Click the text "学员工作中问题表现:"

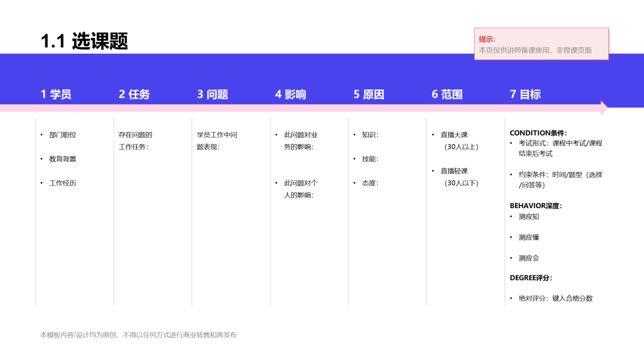pyautogui.click(x=217, y=141)
